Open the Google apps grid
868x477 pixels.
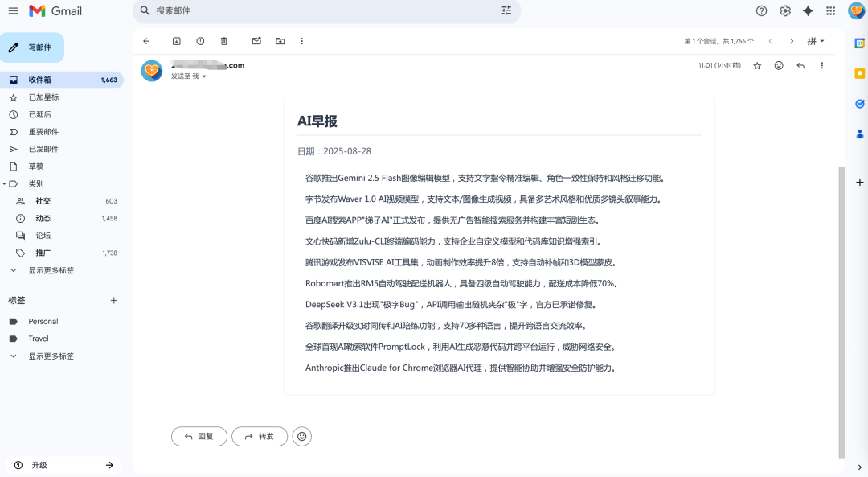831,10
